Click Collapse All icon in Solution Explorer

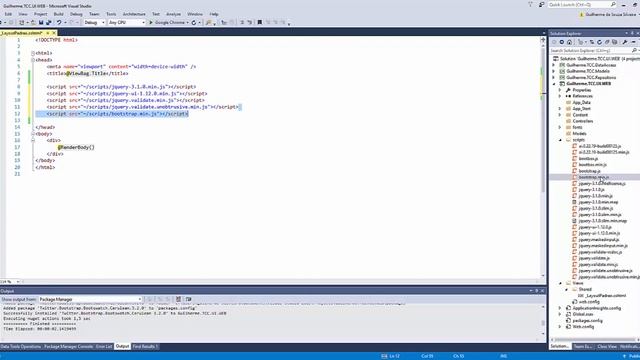[607, 42]
